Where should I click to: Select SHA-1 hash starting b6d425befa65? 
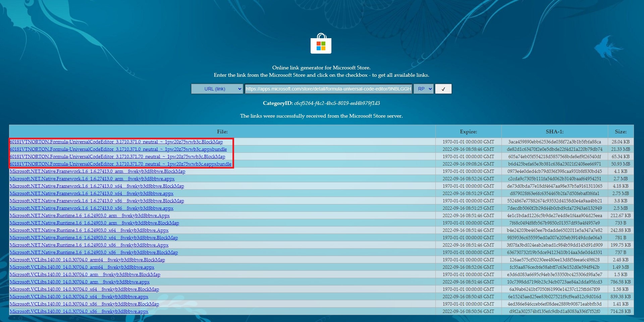point(554,164)
